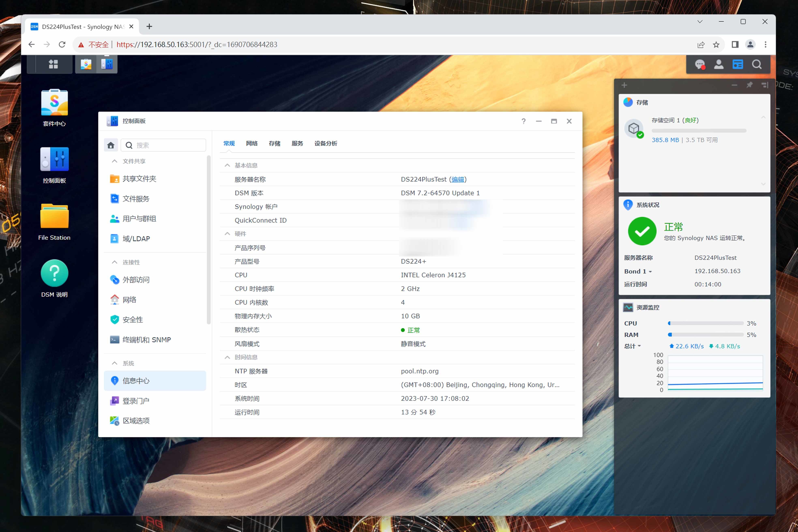Click the Control Panel home icon
The width and height of the screenshot is (798, 532).
pos(111,145)
